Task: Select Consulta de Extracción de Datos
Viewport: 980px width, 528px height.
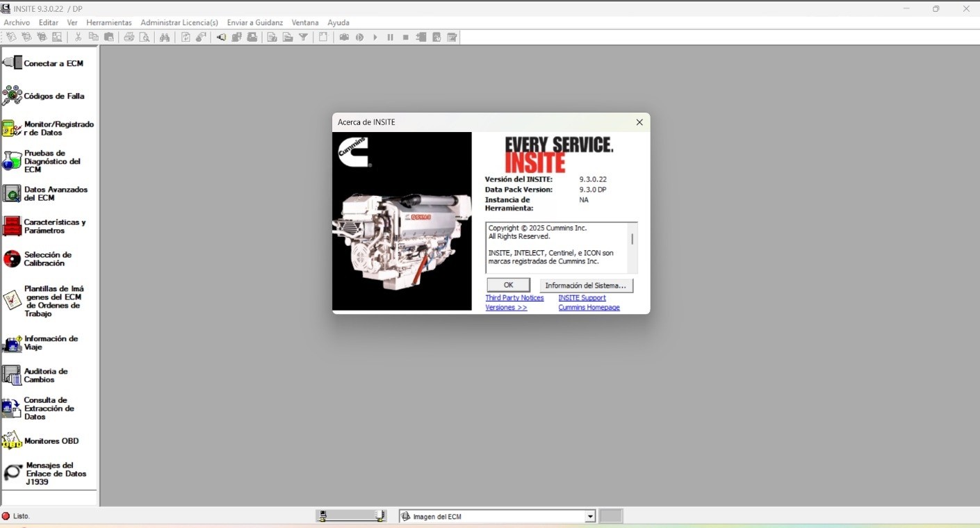Action: pyautogui.click(x=39, y=409)
